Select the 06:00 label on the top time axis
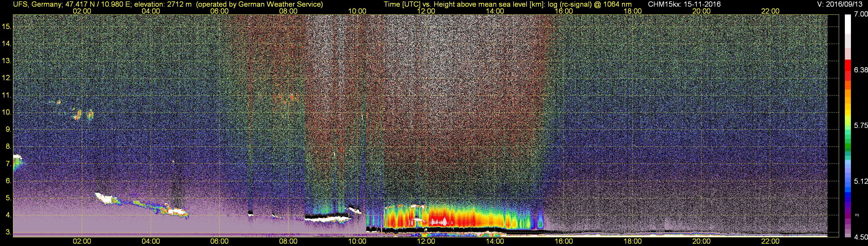 [x=219, y=11]
